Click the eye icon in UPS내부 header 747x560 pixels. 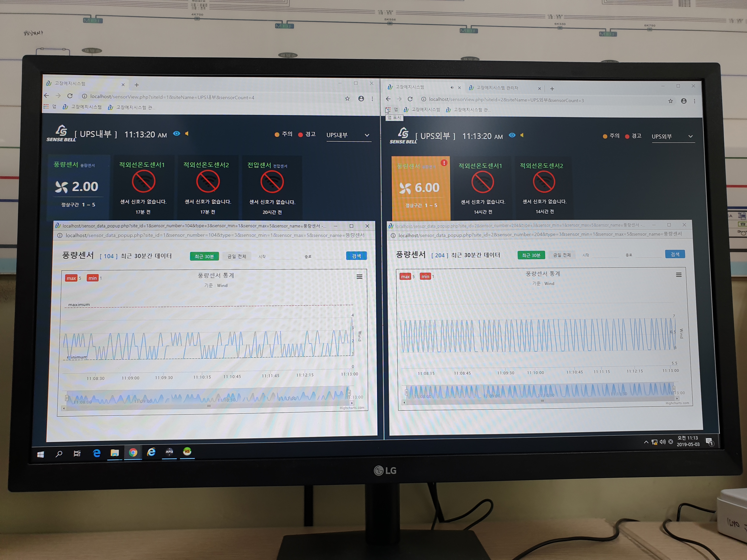coord(176,134)
